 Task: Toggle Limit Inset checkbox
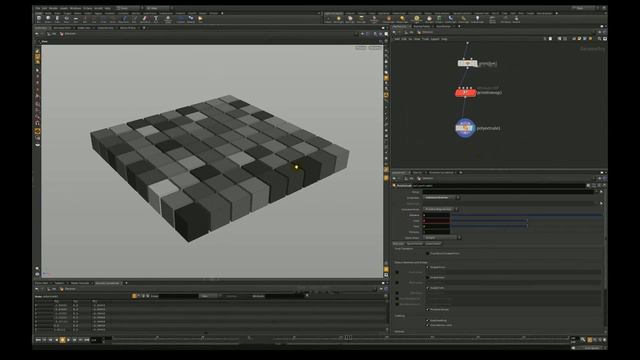click(427, 320)
